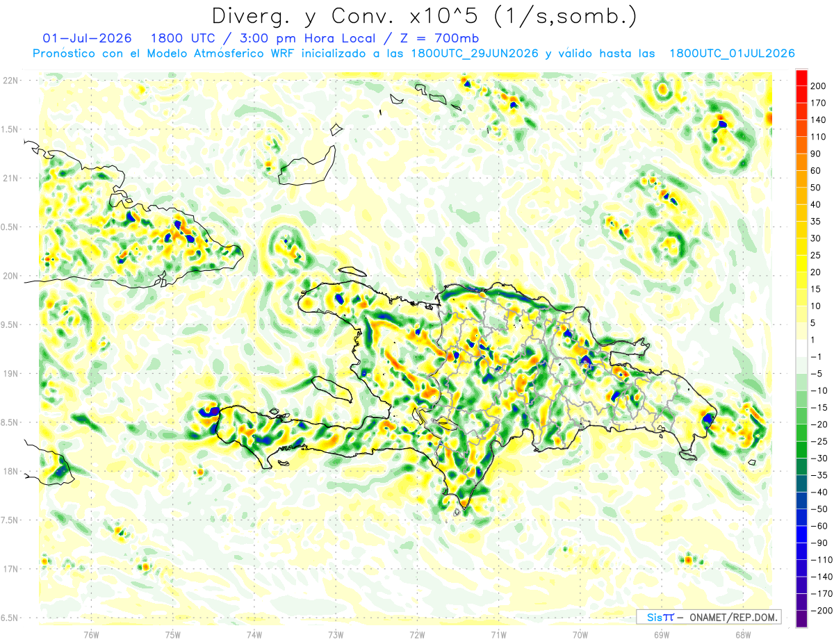
Task: Click the 18N latitude label
Action: (10, 471)
